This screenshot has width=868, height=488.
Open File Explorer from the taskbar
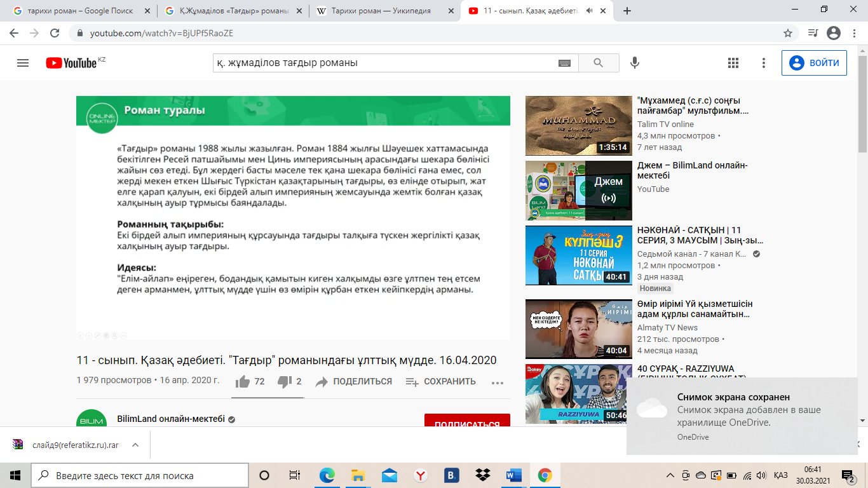pos(358,475)
